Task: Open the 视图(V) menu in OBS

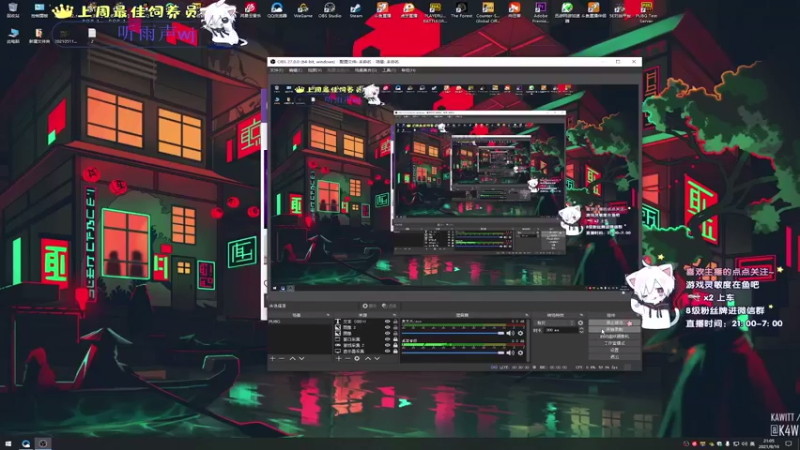Action: pos(314,70)
